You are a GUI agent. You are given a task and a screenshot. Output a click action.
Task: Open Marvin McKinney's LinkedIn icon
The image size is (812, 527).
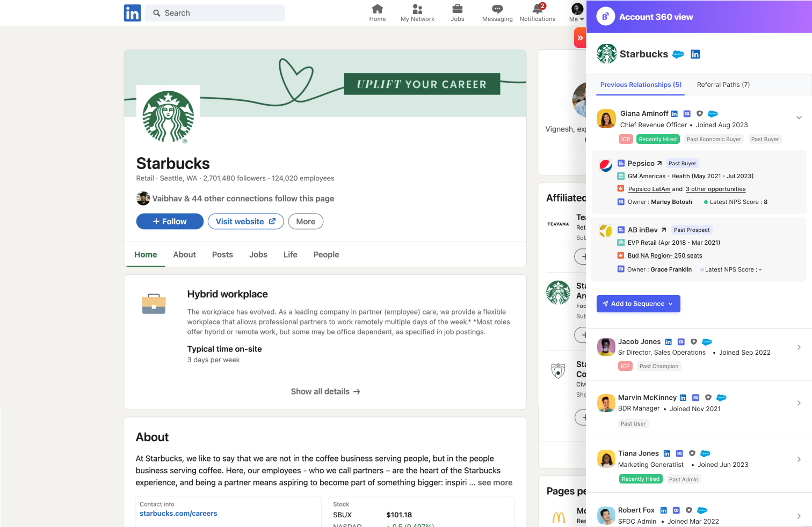click(683, 398)
